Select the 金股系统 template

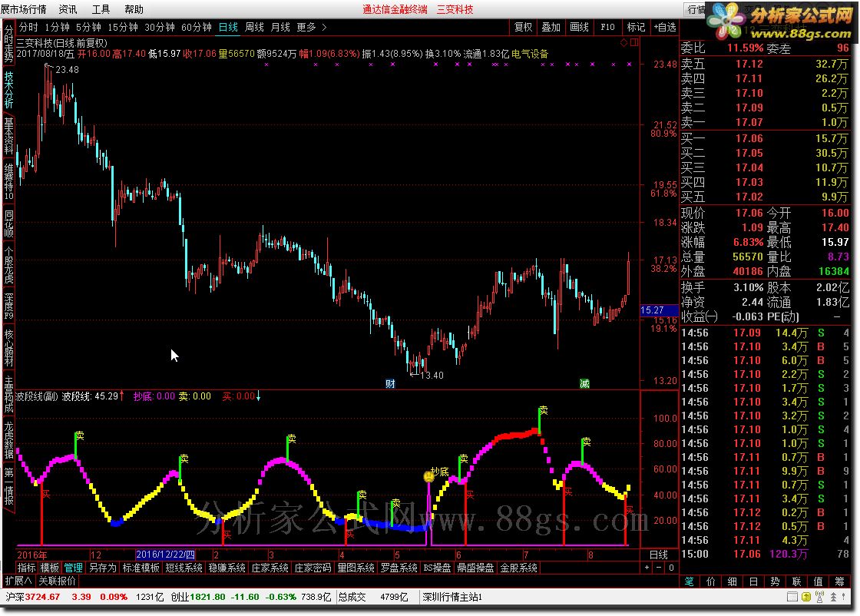click(x=518, y=568)
